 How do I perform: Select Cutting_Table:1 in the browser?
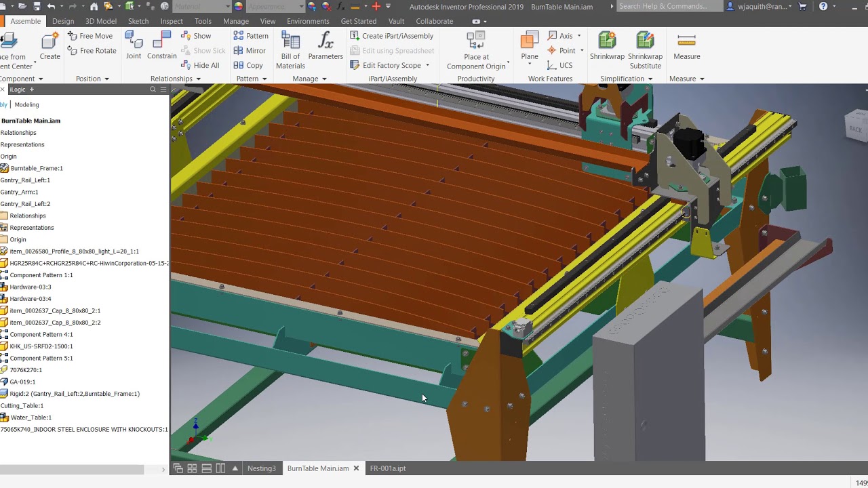[x=22, y=405]
